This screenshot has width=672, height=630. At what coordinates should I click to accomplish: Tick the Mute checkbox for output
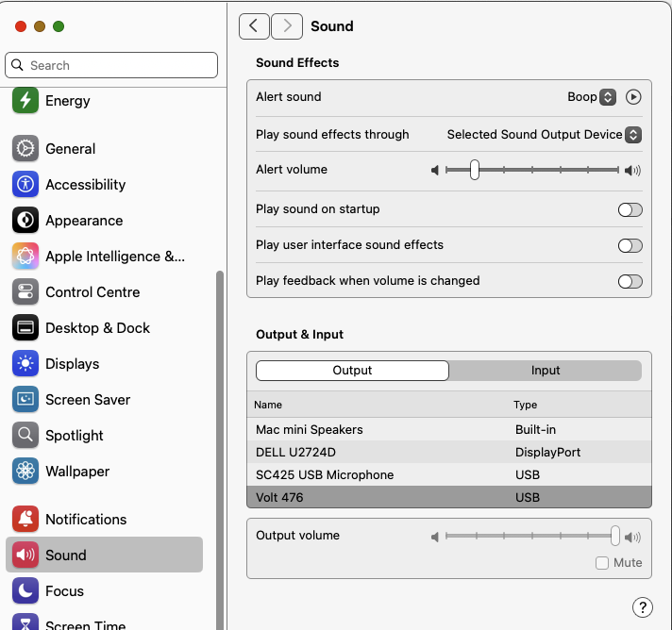point(602,563)
